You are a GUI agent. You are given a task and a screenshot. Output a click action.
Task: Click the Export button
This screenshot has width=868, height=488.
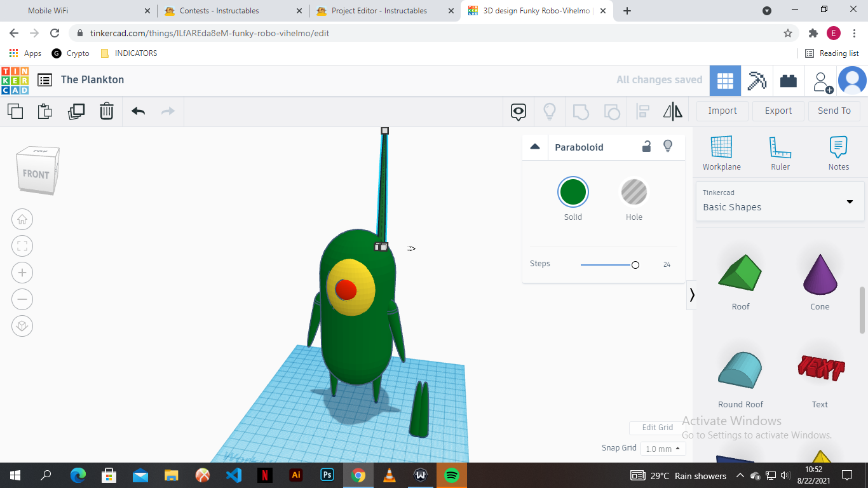click(x=778, y=111)
